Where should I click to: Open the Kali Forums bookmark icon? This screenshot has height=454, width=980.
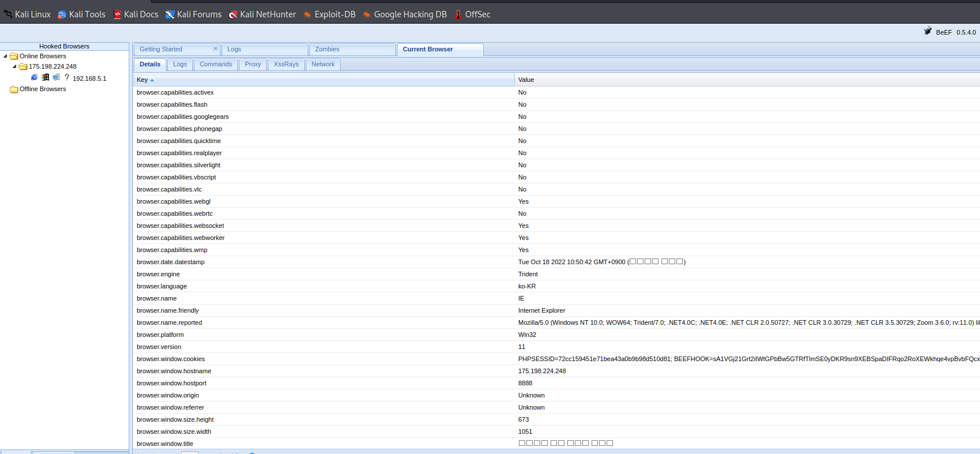[170, 14]
